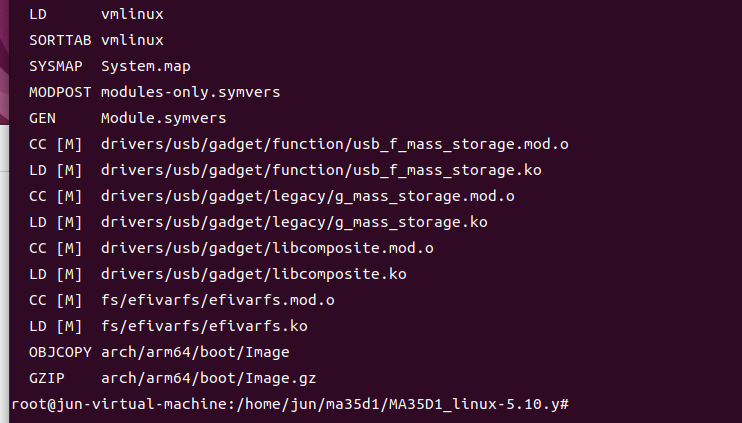
Task: Select the System.map filename in the output
Action: (x=146, y=66)
